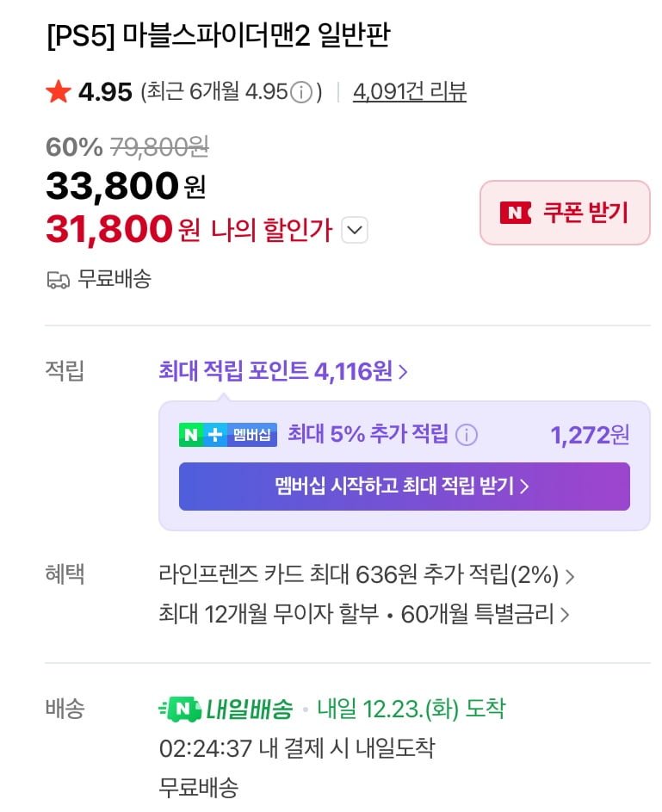Click the 4.95 rating score
662x812 pixels.
point(105,93)
